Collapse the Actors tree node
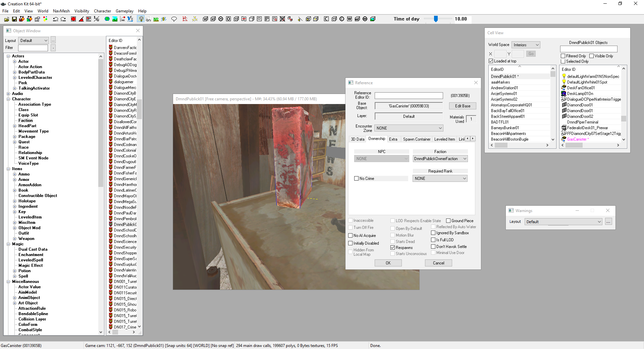The image size is (644, 349). pyautogui.click(x=8, y=56)
